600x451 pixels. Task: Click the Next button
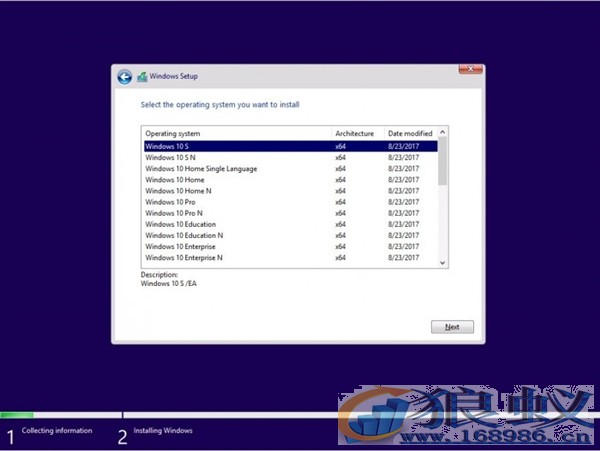tap(452, 327)
